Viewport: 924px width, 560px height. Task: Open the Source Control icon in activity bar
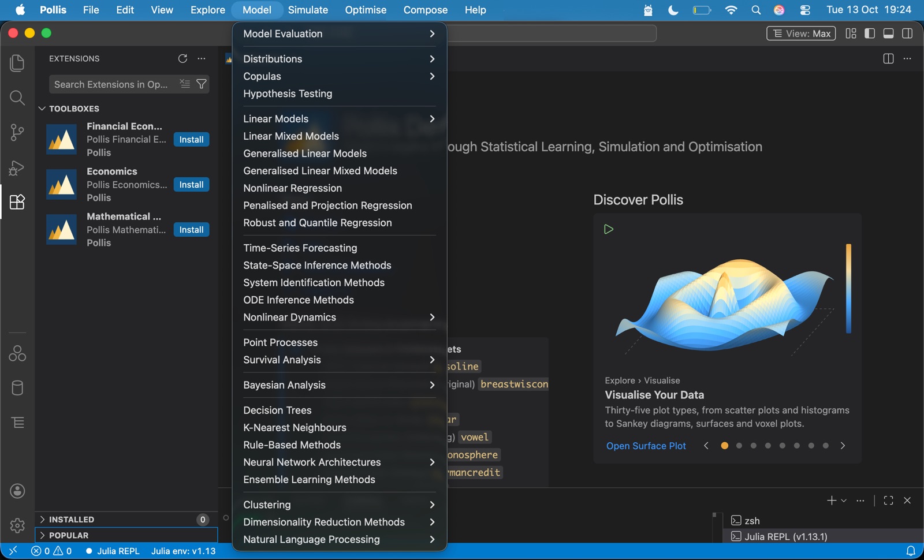tap(17, 133)
